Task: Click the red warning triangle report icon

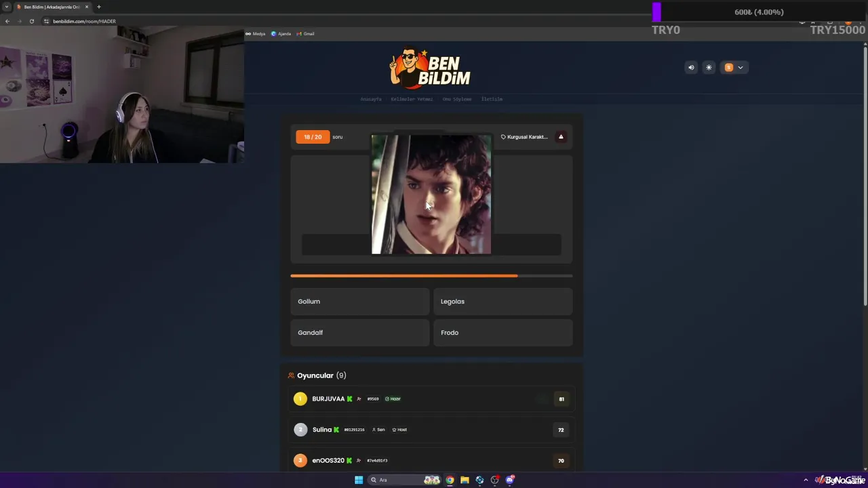Action: 561,137
